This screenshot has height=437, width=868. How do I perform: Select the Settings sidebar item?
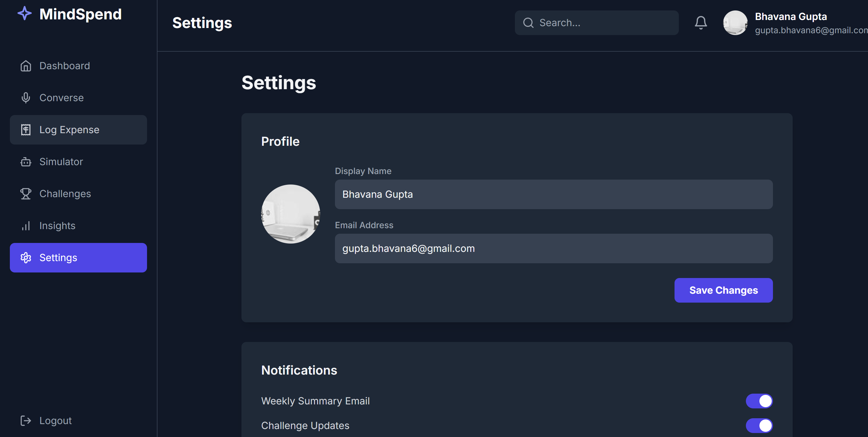(78, 258)
